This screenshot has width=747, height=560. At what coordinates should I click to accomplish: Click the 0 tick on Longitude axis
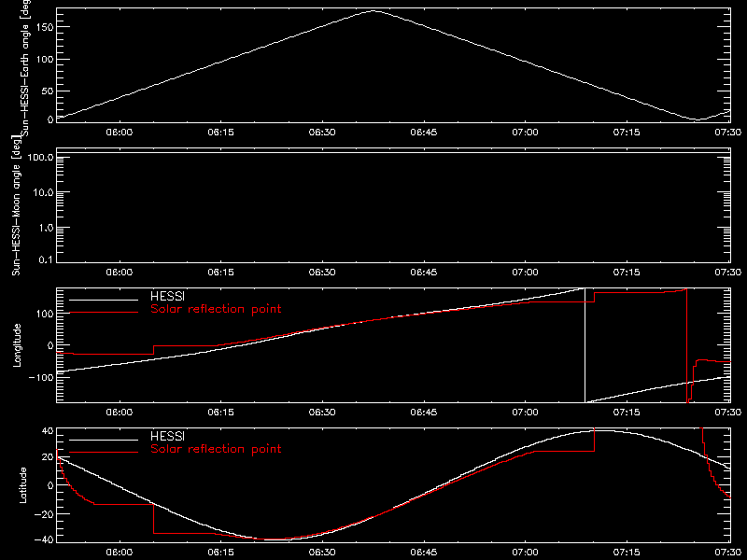pyautogui.click(x=50, y=345)
